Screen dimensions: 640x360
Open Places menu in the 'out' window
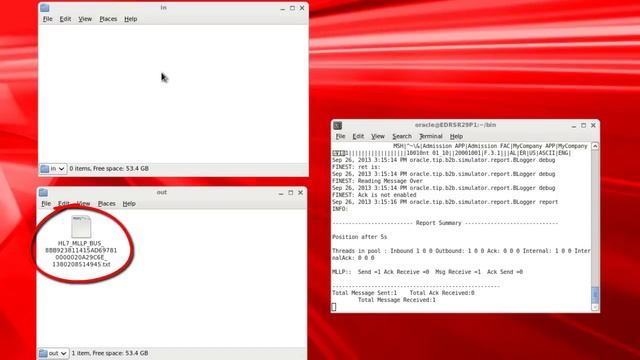[107, 204]
